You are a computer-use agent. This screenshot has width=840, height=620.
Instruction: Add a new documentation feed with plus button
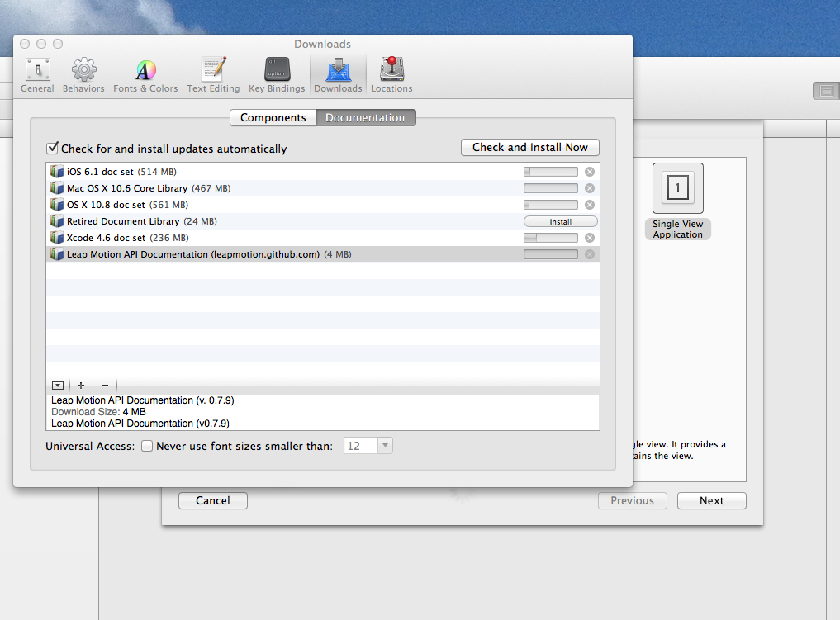click(x=81, y=386)
